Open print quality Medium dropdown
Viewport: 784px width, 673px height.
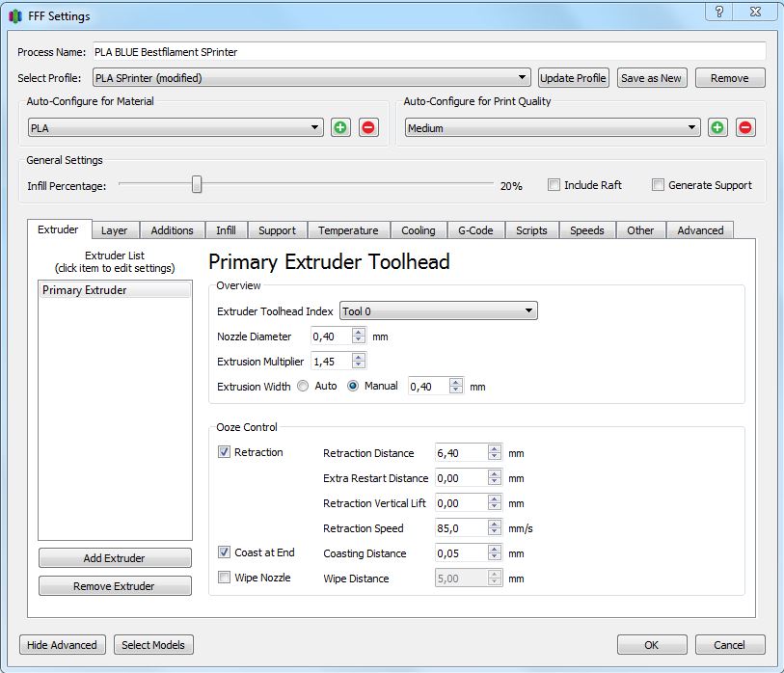coord(553,127)
